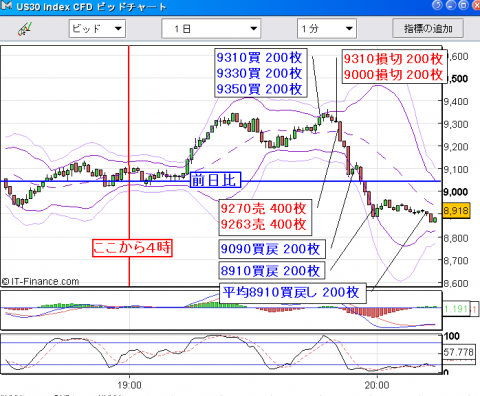Image resolution: width=480 pixels, height=396 pixels.
Task: Click the app logo icon in title bar
Action: [7, 6]
